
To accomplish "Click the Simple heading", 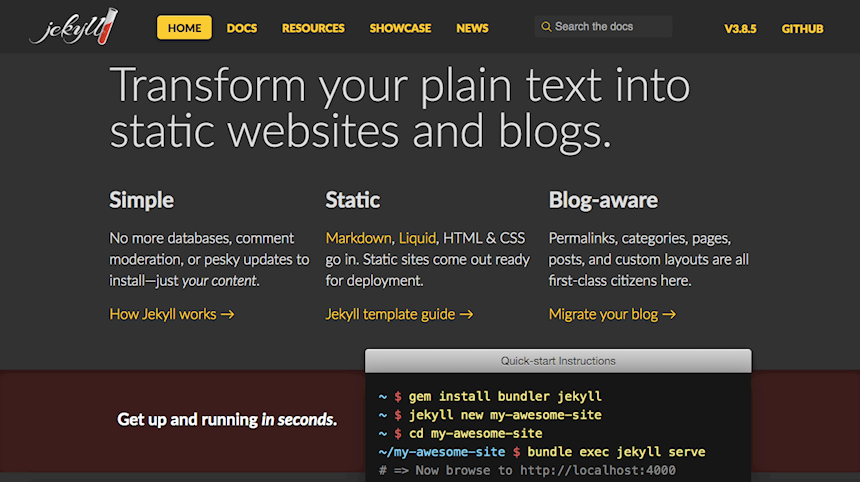I will (x=142, y=200).
